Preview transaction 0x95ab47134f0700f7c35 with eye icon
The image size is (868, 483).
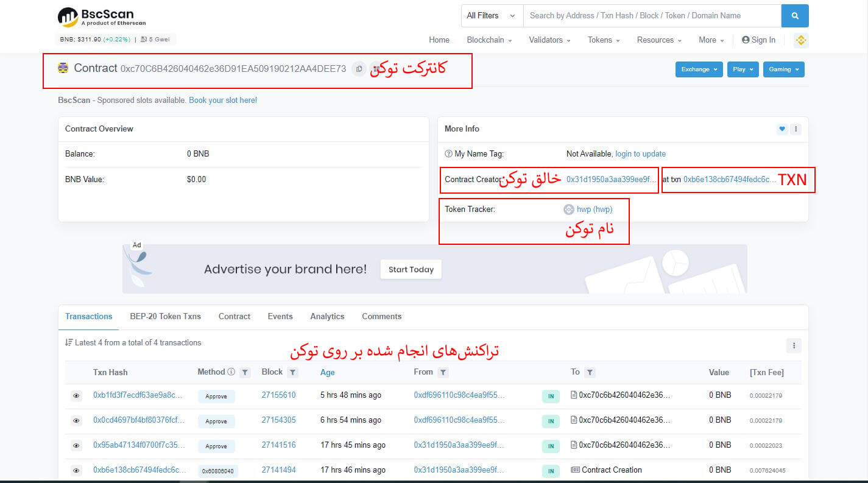point(76,446)
